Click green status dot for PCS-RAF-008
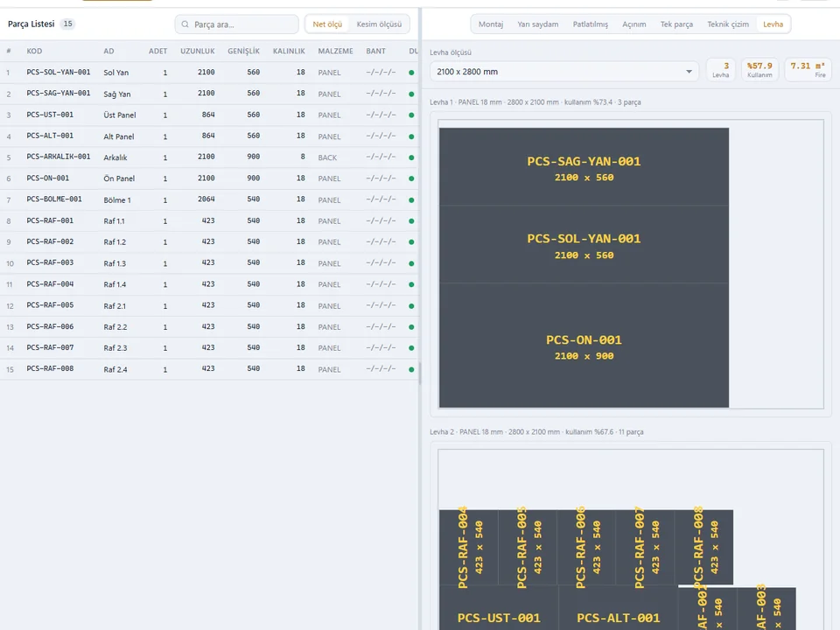This screenshot has height=630, width=840. [x=411, y=369]
